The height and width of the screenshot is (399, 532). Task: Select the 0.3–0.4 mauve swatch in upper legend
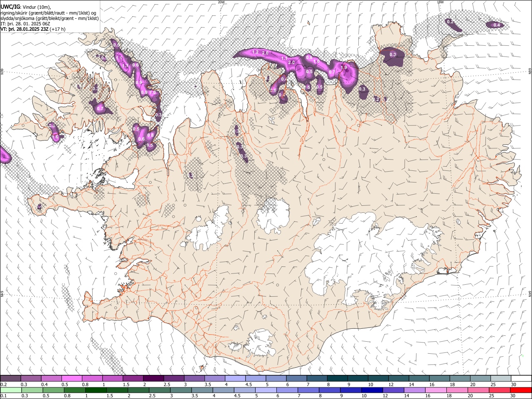click(x=31, y=378)
